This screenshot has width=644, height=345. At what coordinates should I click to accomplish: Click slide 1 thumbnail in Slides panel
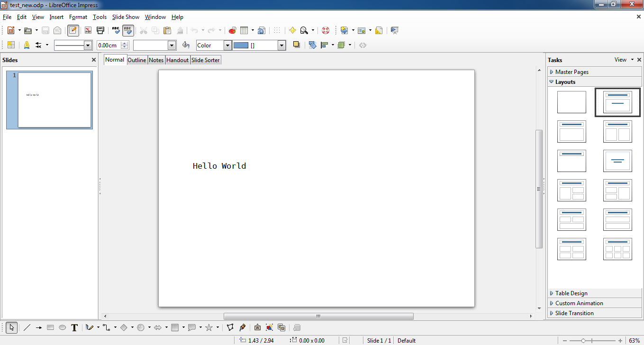point(54,100)
